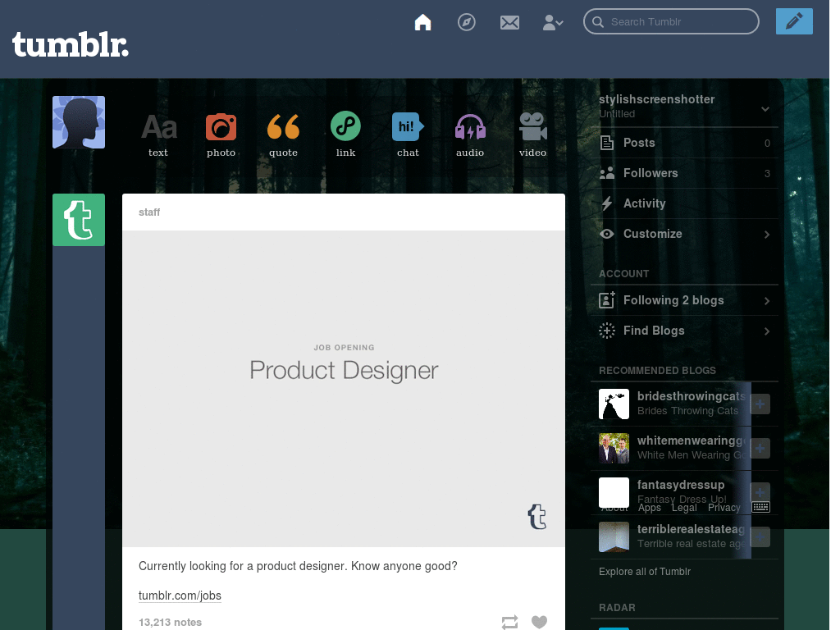The width and height of the screenshot is (840, 630).
Task: Open the green staff blog avatar
Action: (x=79, y=220)
